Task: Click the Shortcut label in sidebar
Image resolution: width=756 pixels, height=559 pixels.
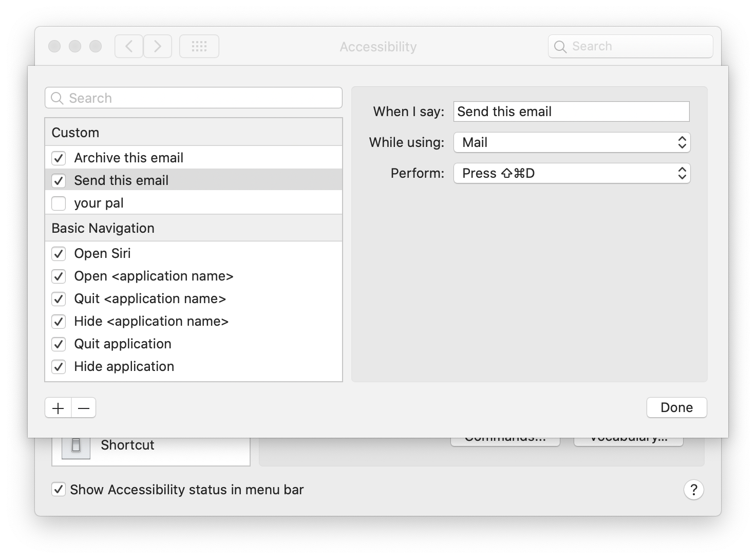Action: 127,445
